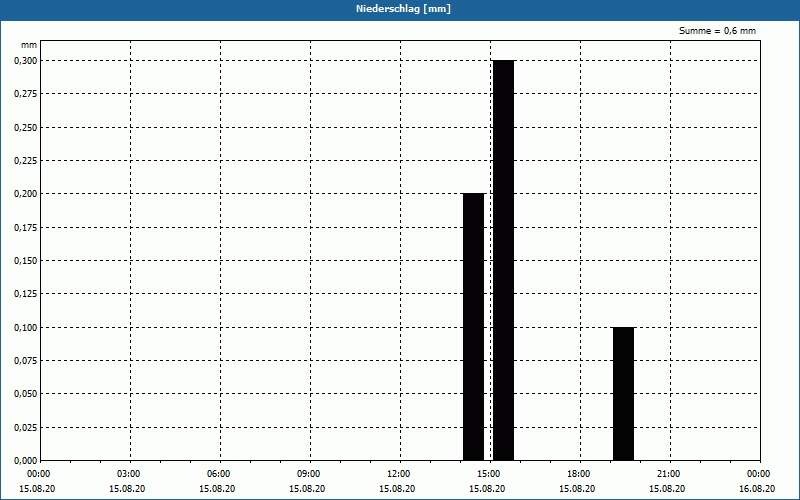Click the 21:00 time axis label
800x500 pixels.
coord(669,474)
